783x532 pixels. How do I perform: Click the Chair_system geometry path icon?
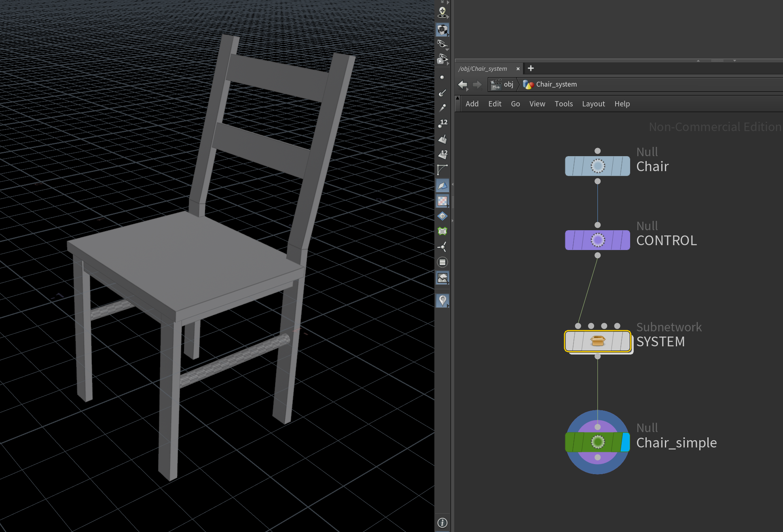click(x=529, y=85)
